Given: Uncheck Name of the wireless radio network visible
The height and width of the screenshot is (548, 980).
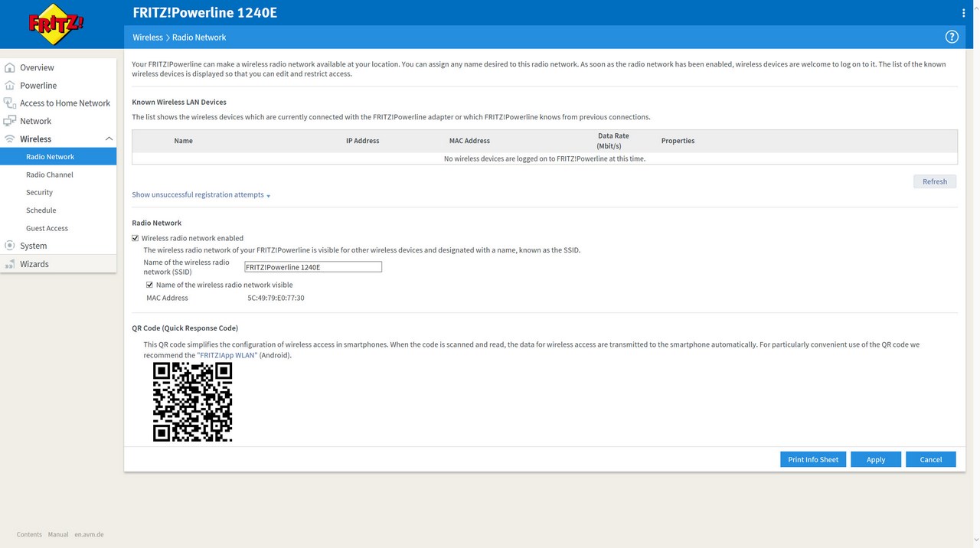Looking at the screenshot, I should pyautogui.click(x=150, y=285).
